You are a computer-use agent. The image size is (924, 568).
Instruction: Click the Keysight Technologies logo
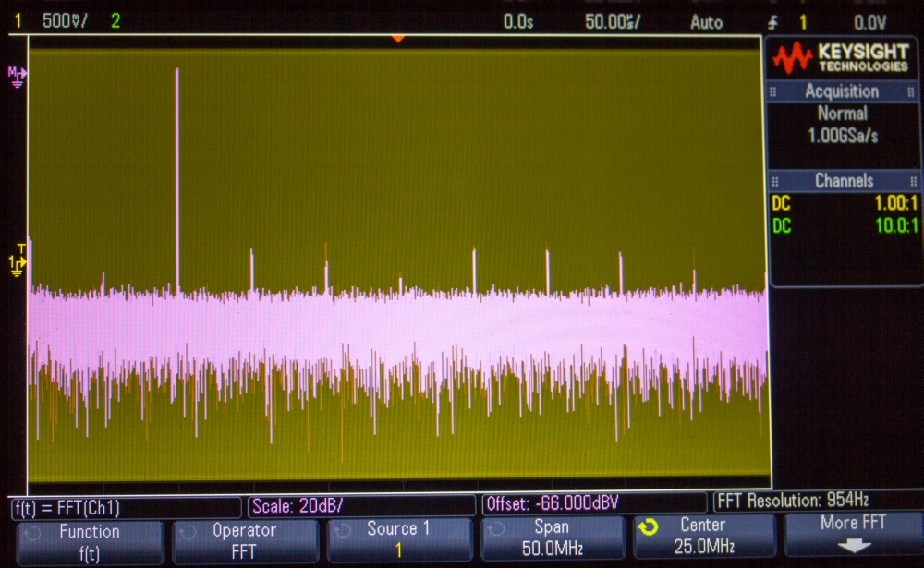[841, 58]
